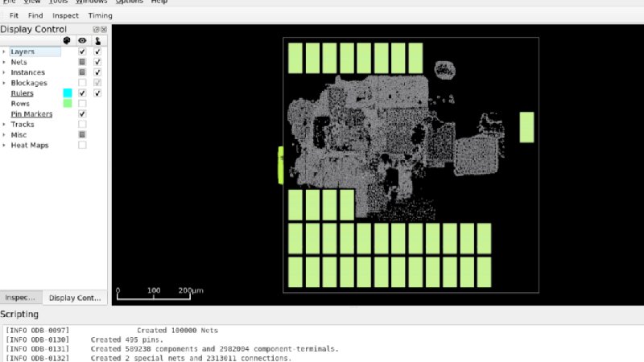Expand the Tracks tree node
Image resolution: width=644 pixels, height=362 pixels.
point(4,125)
